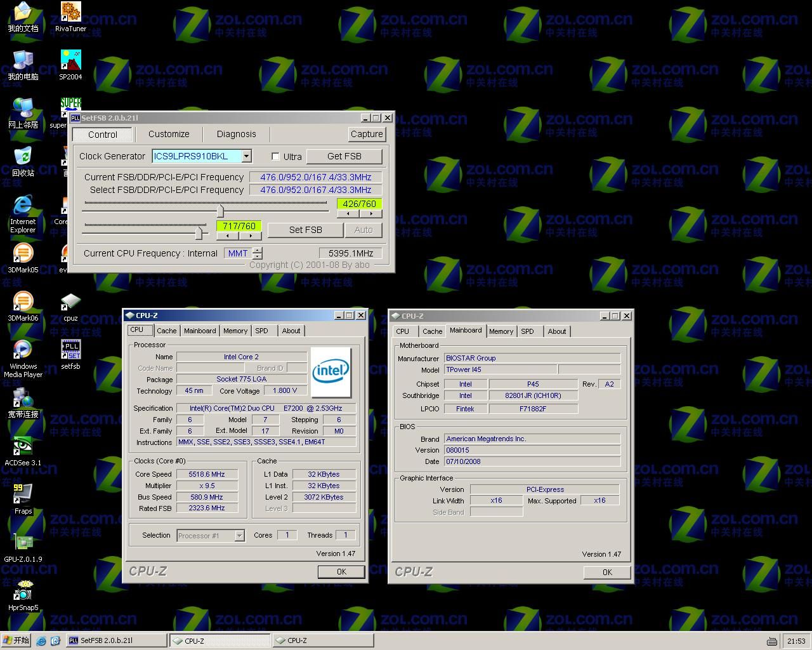
Task: Click the 426/760 green value box
Action: tap(360, 204)
